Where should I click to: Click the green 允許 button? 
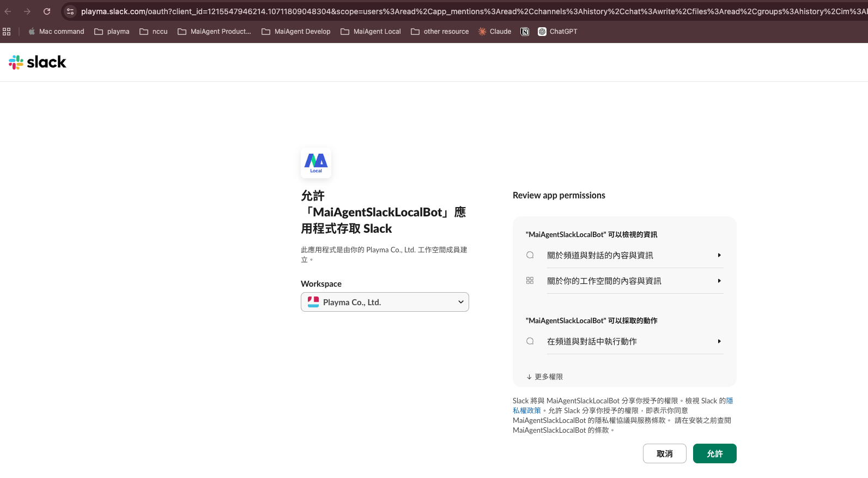pyautogui.click(x=714, y=453)
